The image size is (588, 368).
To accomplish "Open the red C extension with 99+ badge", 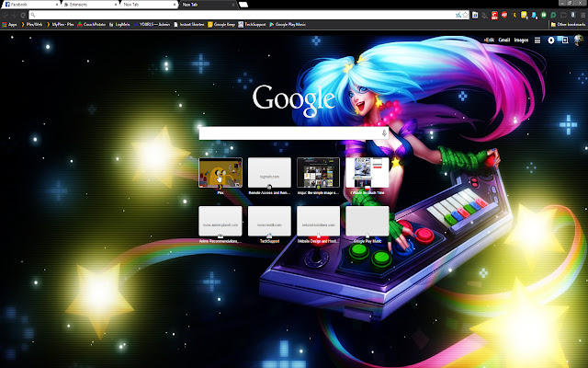I will 494,15.
